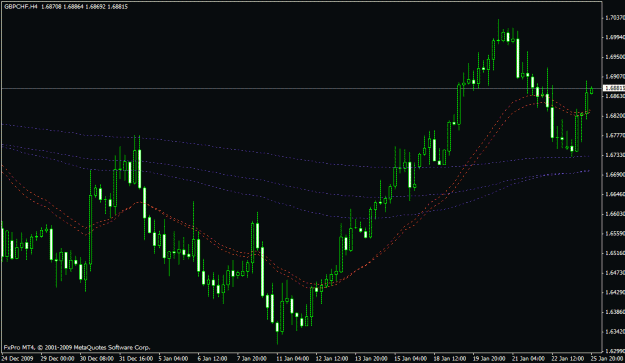Click the horizontal current bid price line
Image resolution: width=625 pixels, height=363 pixels.
[301, 88]
